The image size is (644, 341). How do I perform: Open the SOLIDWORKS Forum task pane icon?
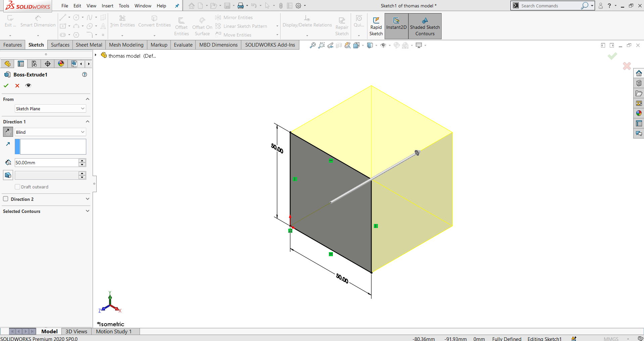[639, 133]
